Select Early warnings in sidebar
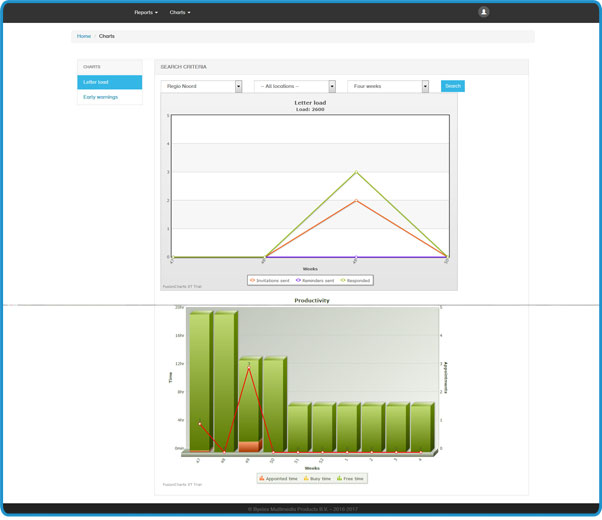The height and width of the screenshot is (520, 602). pyautogui.click(x=109, y=97)
